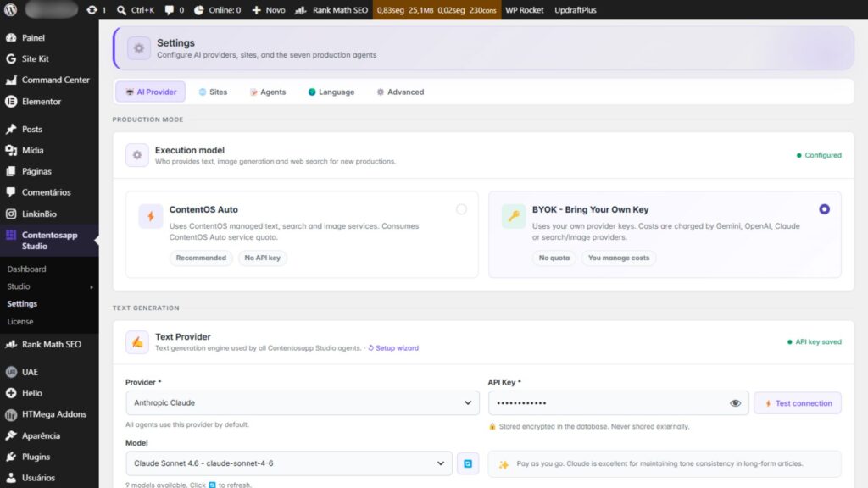868x488 pixels.
Task: Click the No API key tag
Action: click(x=263, y=258)
